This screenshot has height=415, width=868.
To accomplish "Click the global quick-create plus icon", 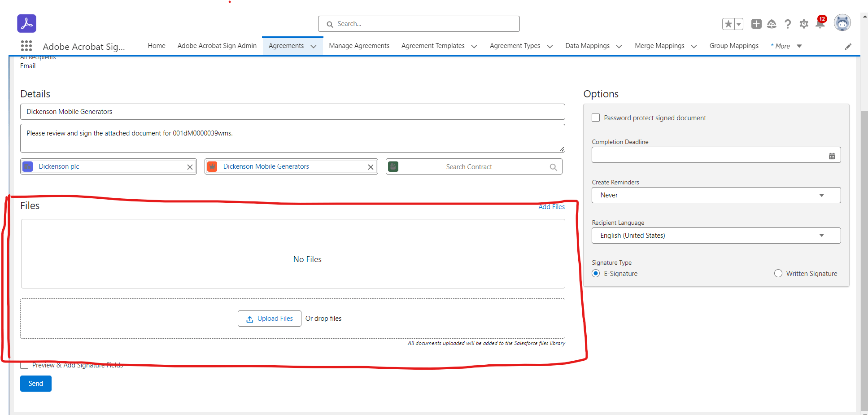I will click(x=756, y=24).
